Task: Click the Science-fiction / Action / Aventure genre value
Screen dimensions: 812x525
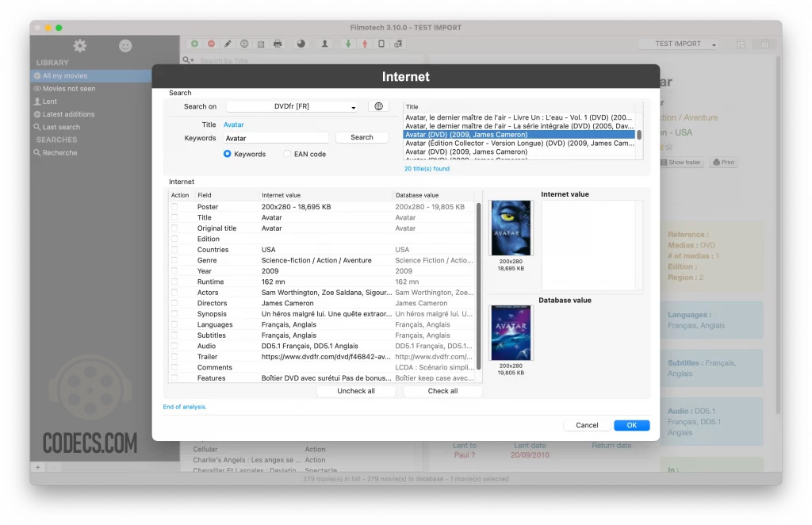Action: (316, 260)
